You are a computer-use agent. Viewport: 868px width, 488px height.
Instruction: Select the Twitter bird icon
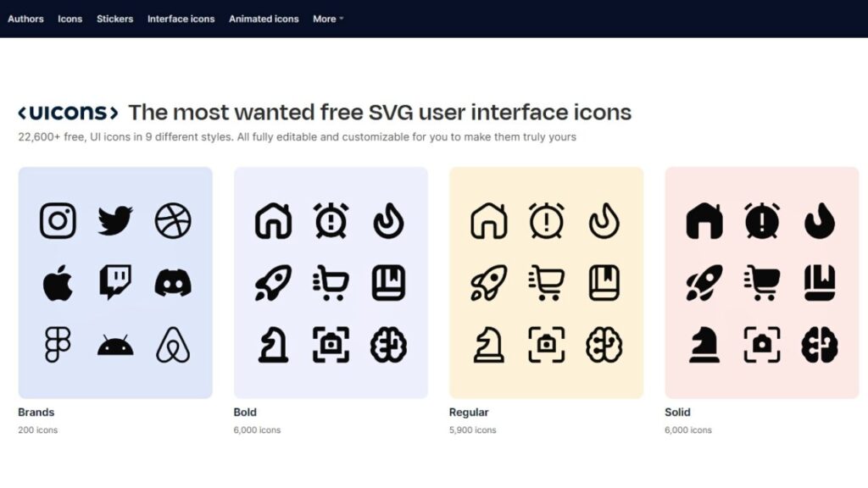tap(115, 220)
